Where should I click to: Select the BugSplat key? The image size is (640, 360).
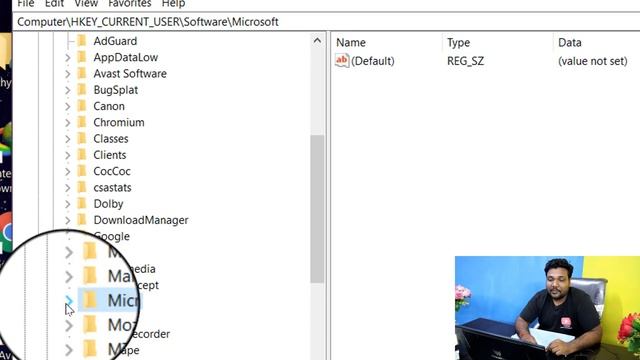coord(116,90)
